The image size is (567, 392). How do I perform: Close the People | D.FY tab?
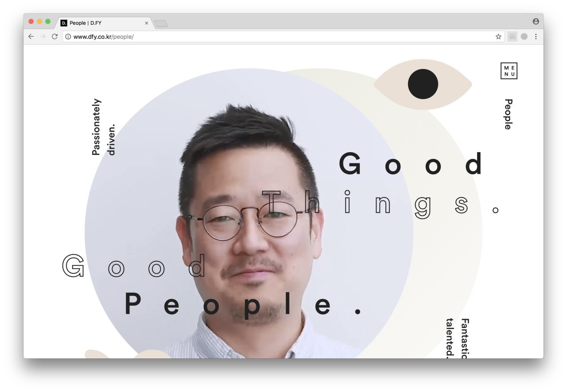pos(147,23)
